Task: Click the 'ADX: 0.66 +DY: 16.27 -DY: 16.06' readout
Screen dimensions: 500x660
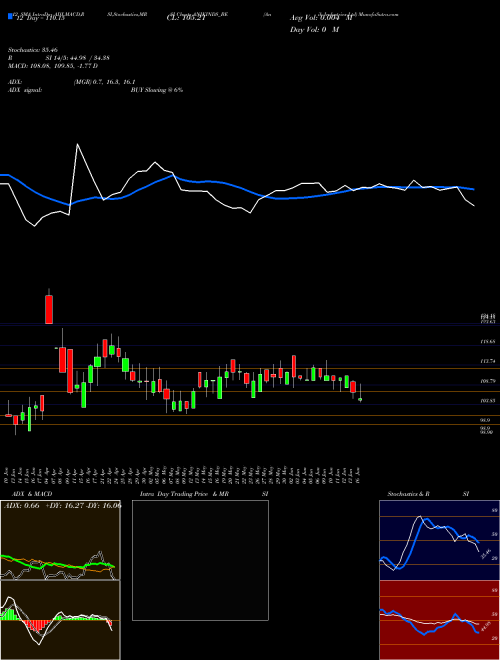Action: click(62, 506)
